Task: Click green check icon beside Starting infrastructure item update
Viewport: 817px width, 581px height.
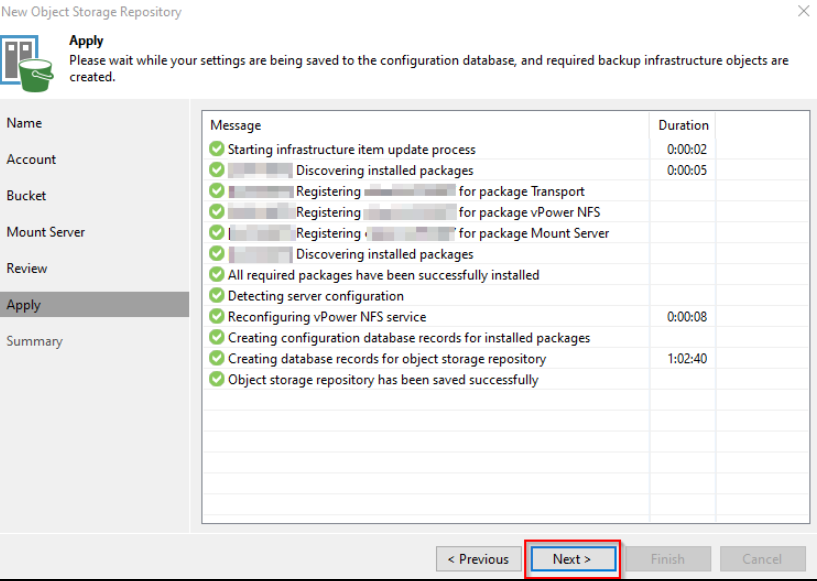Action: click(x=217, y=149)
